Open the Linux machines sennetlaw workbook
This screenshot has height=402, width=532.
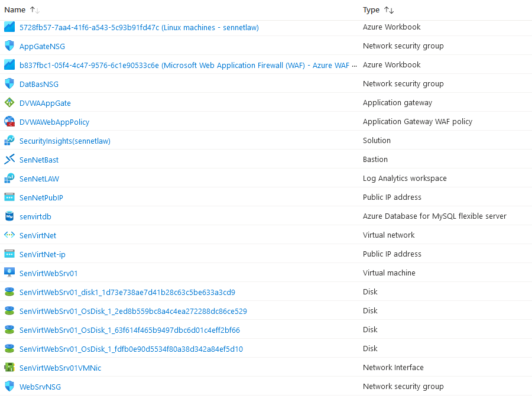[x=139, y=27]
